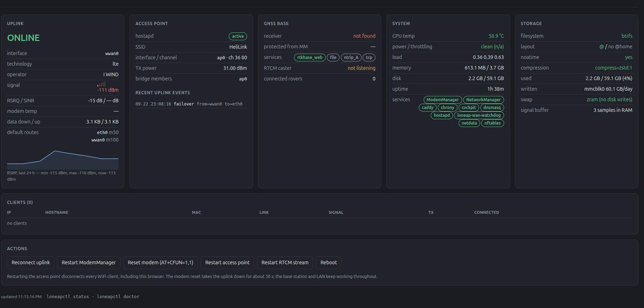Click the cockpit service pill
The image size is (644, 308).
tap(469, 107)
